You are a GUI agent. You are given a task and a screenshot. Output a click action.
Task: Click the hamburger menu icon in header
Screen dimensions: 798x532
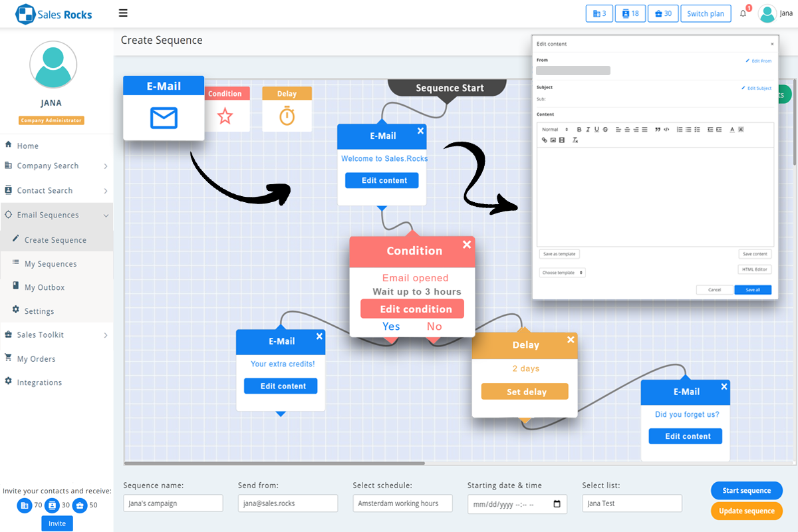(123, 13)
